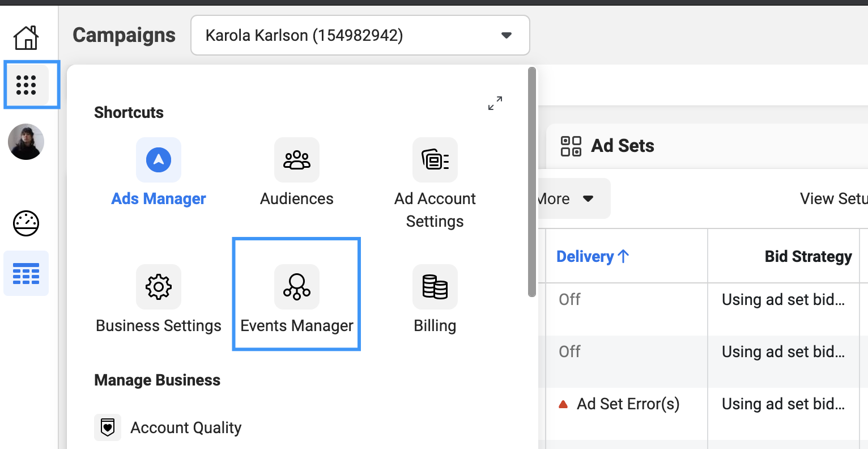Select the Campaigns table icon in sidebar
Screen dimensions: 868x449
26,274
